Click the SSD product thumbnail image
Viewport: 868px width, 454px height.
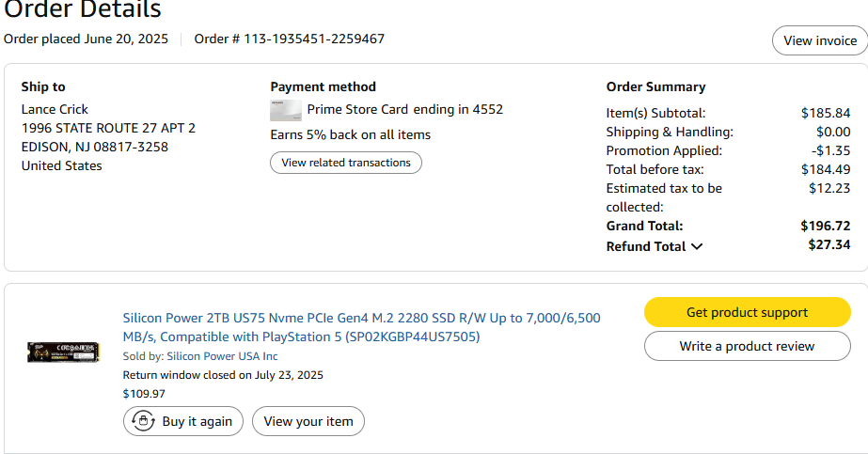click(x=63, y=352)
